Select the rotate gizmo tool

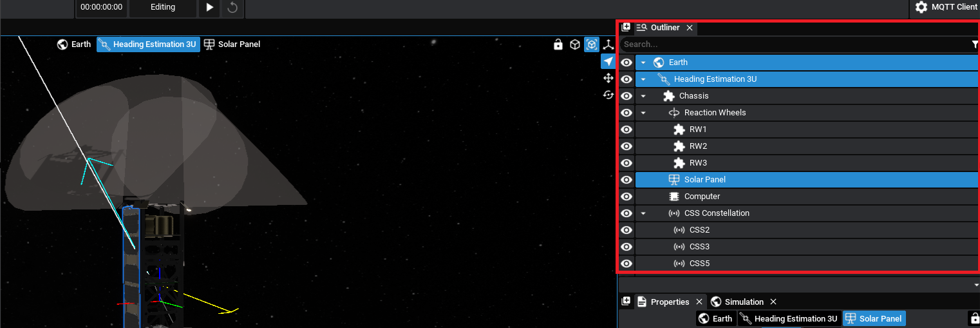[608, 95]
